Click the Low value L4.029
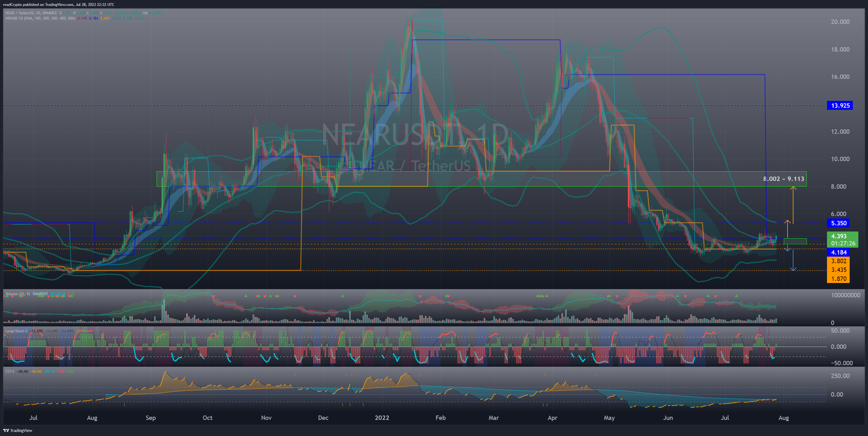 coord(93,13)
